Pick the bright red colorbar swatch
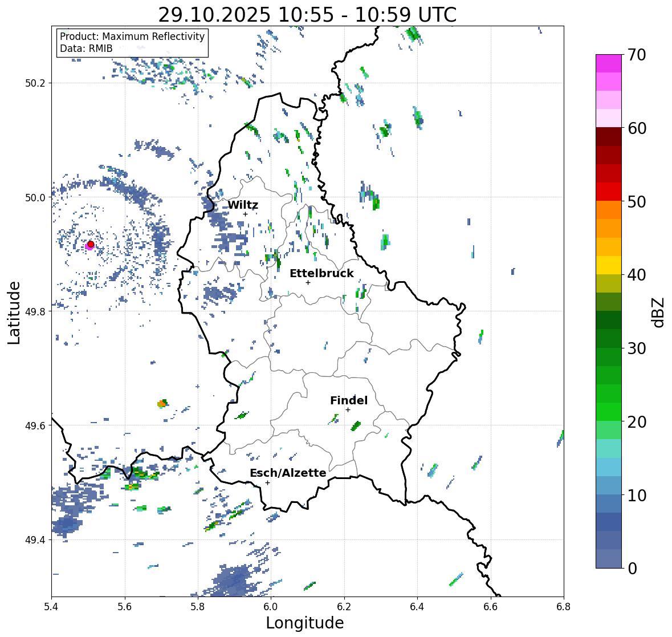 pos(609,192)
